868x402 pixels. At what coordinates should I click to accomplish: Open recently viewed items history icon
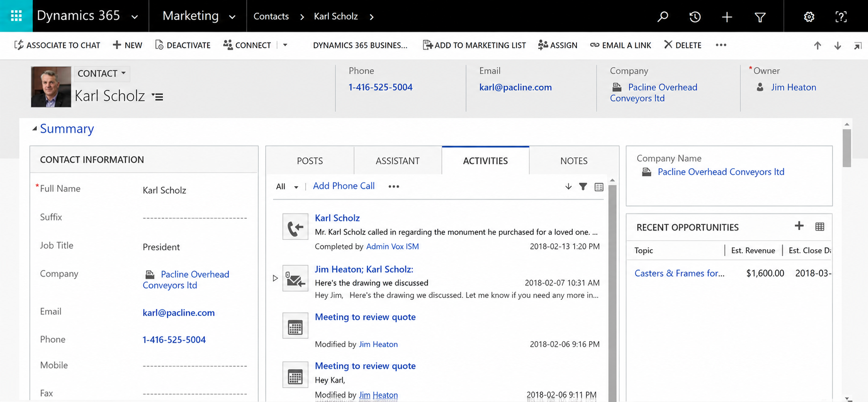click(695, 17)
